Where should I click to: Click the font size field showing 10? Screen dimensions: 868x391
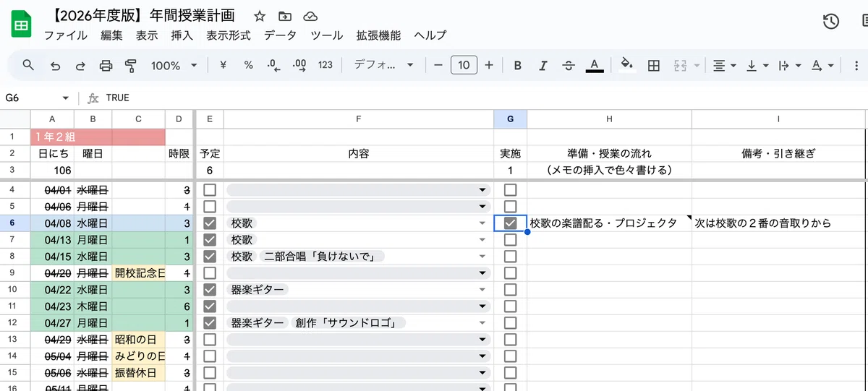pos(464,66)
